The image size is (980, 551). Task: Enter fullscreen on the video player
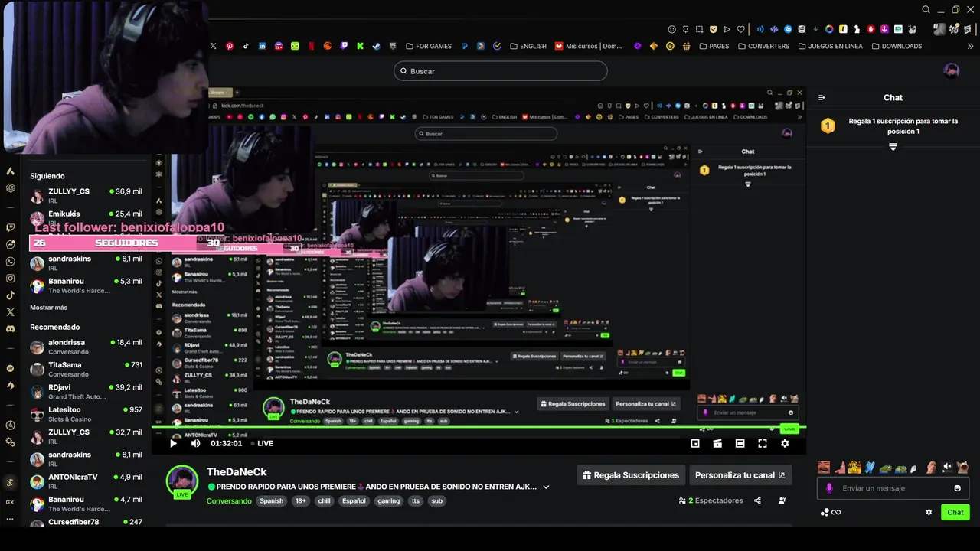pyautogui.click(x=763, y=443)
